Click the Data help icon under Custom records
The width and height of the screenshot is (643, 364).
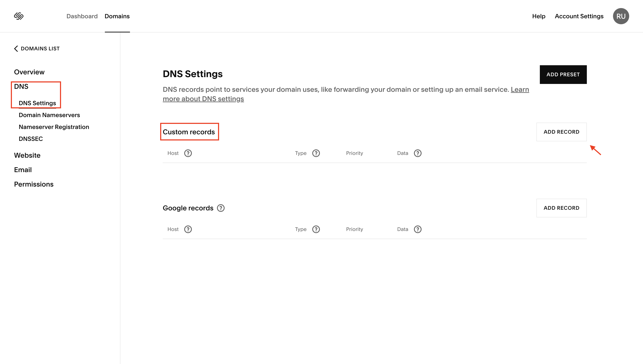click(x=418, y=153)
